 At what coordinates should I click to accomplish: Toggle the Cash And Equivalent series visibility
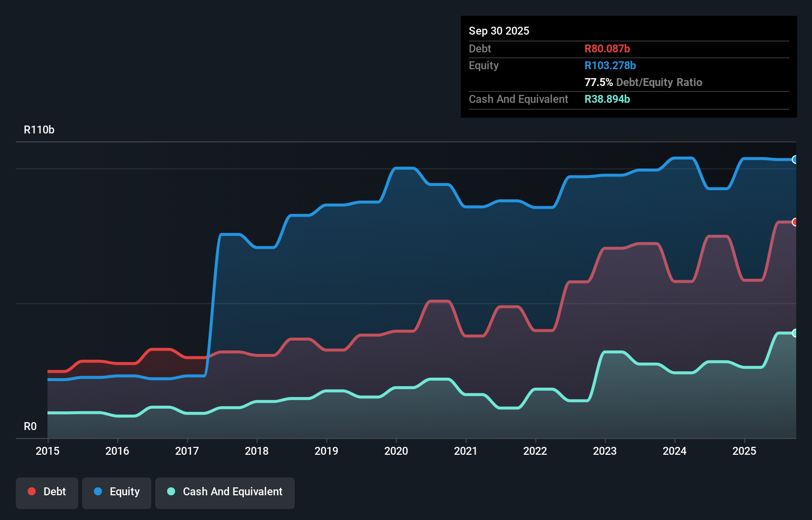(x=225, y=492)
